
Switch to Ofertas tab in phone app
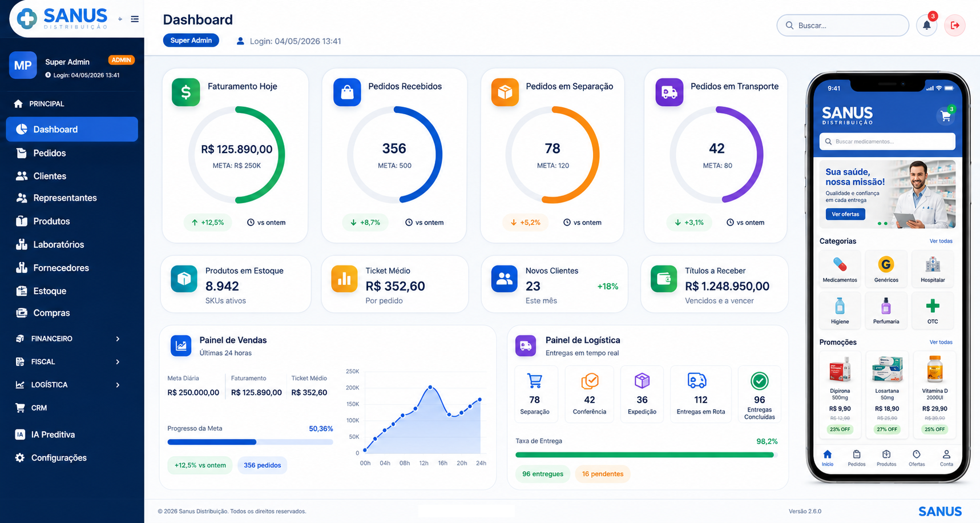tap(917, 457)
